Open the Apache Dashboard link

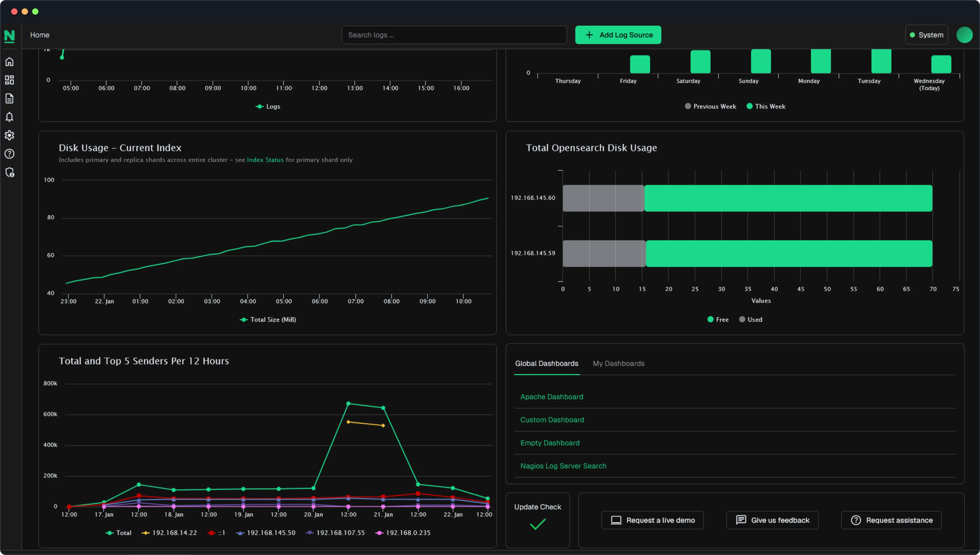(x=552, y=396)
